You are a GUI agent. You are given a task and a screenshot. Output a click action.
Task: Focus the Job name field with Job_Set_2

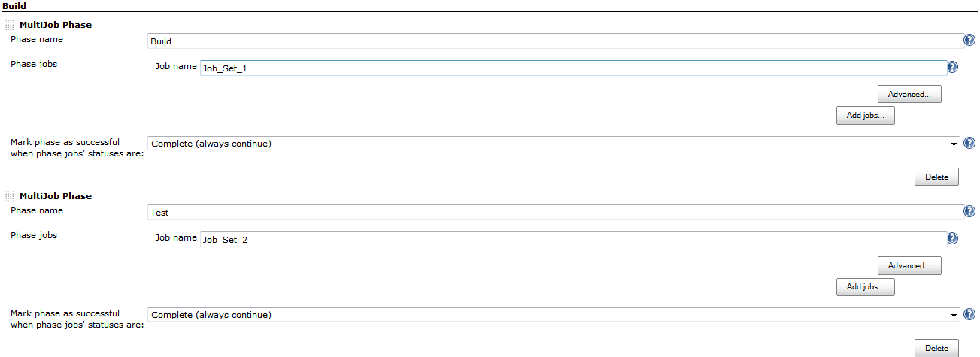click(573, 240)
